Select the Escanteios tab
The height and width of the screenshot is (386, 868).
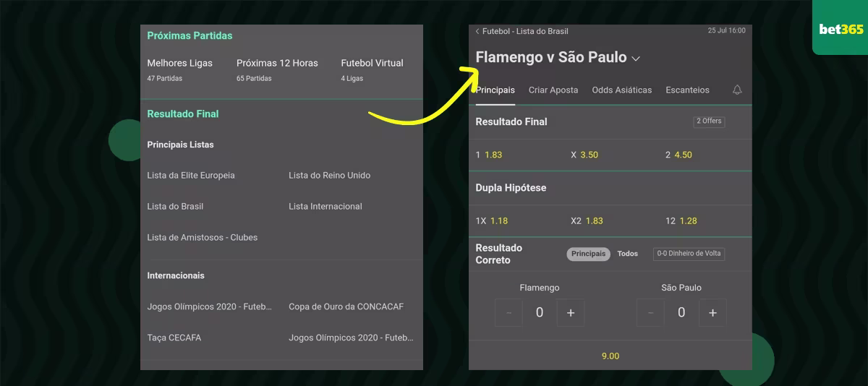687,90
